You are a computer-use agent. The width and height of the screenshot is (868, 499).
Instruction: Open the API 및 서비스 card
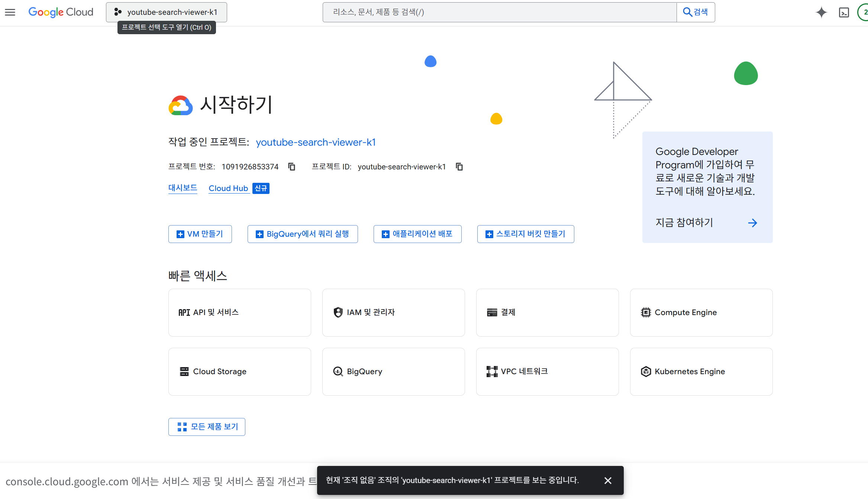coord(239,312)
